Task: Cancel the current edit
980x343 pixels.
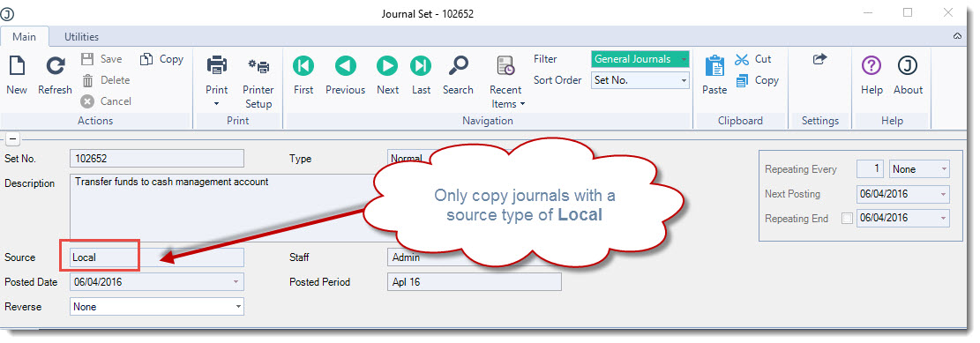Action: (106, 101)
